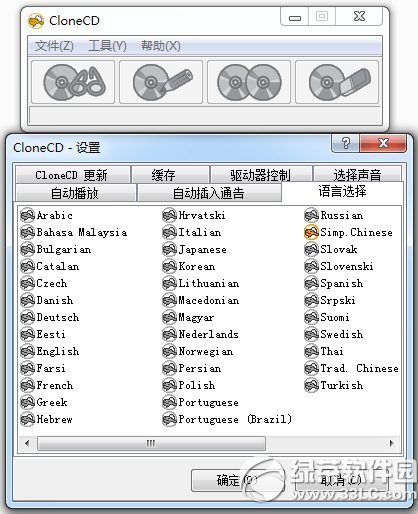418x514 pixels.
Task: Close the CloneCD 设置 dialog
Action: pyautogui.click(x=383, y=143)
